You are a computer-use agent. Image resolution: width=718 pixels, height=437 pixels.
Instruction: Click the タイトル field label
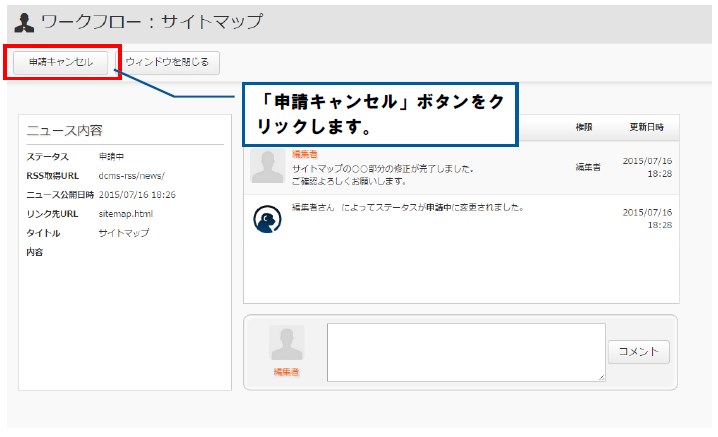click(43, 233)
